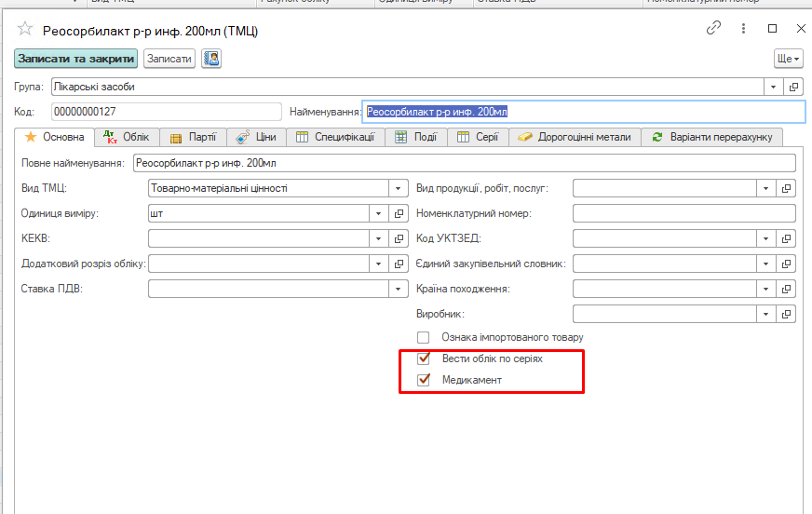Open the vertical dots options menu
Image resolution: width=812 pixels, height=514 pixels.
click(x=743, y=29)
